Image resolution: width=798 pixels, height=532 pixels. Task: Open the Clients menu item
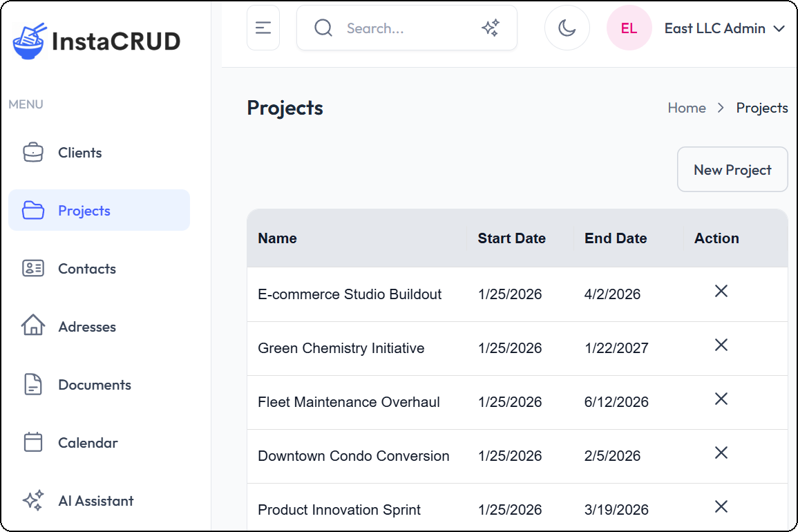click(x=79, y=153)
